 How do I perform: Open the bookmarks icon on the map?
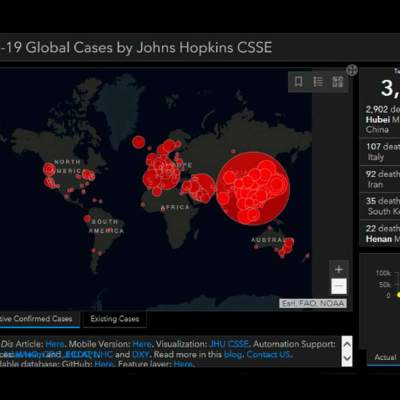coord(299,81)
